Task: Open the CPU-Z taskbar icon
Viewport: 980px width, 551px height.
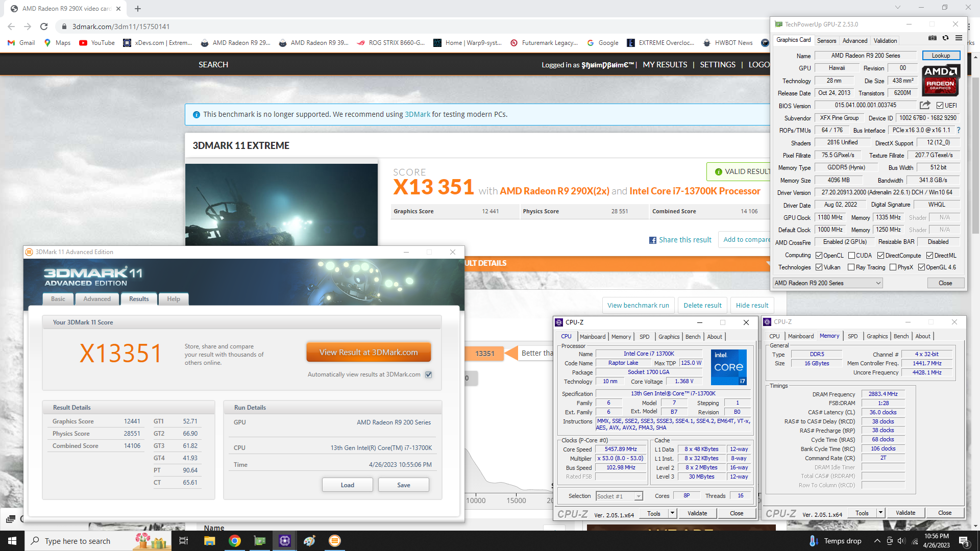Action: point(285,541)
